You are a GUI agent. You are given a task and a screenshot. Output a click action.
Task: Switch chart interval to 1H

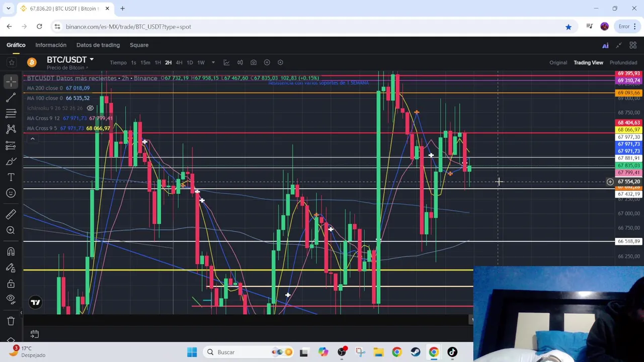pos(157,62)
